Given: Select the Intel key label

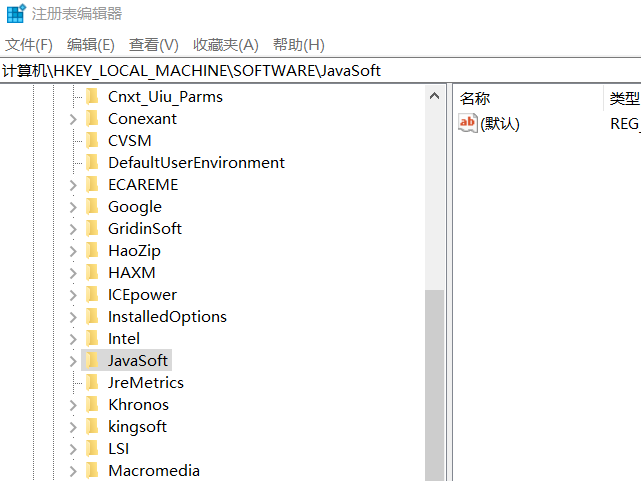Looking at the screenshot, I should click(x=124, y=339).
